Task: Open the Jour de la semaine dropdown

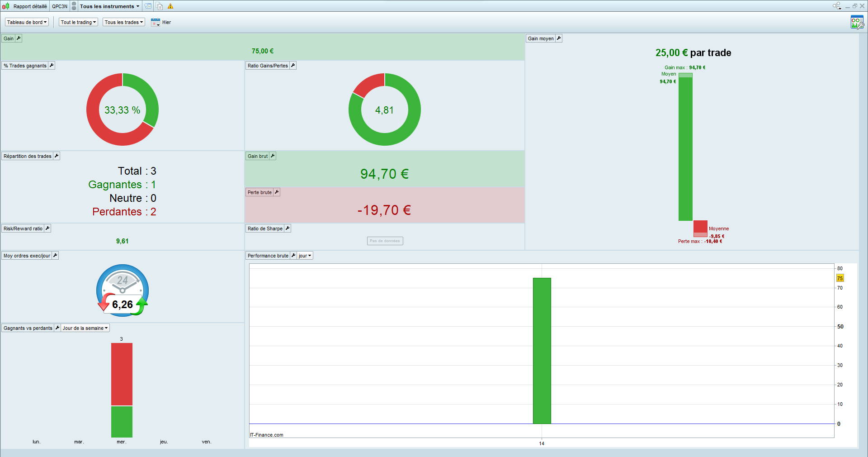Action: click(x=85, y=328)
